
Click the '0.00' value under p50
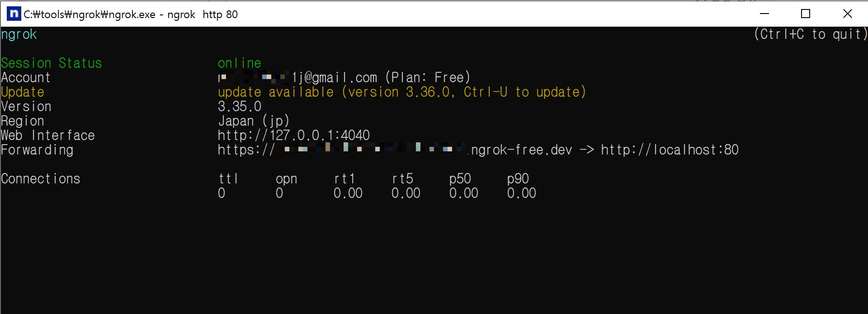pos(464,193)
